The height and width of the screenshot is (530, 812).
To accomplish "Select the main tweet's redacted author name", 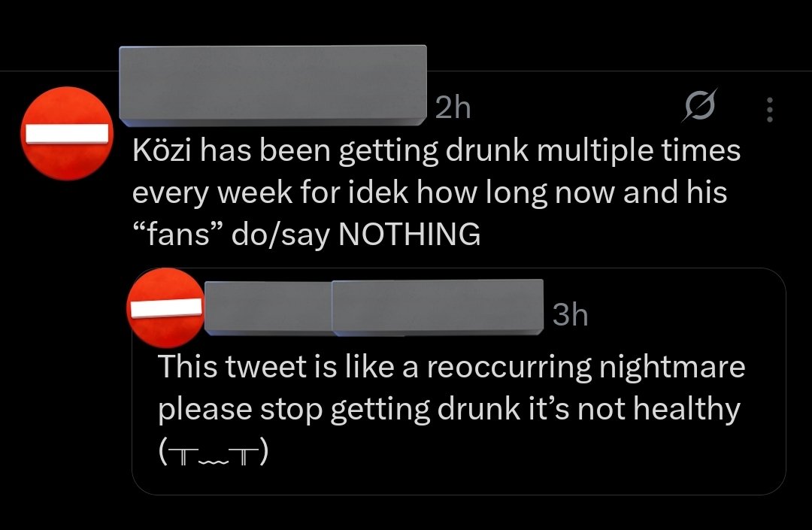I will pyautogui.click(x=273, y=86).
